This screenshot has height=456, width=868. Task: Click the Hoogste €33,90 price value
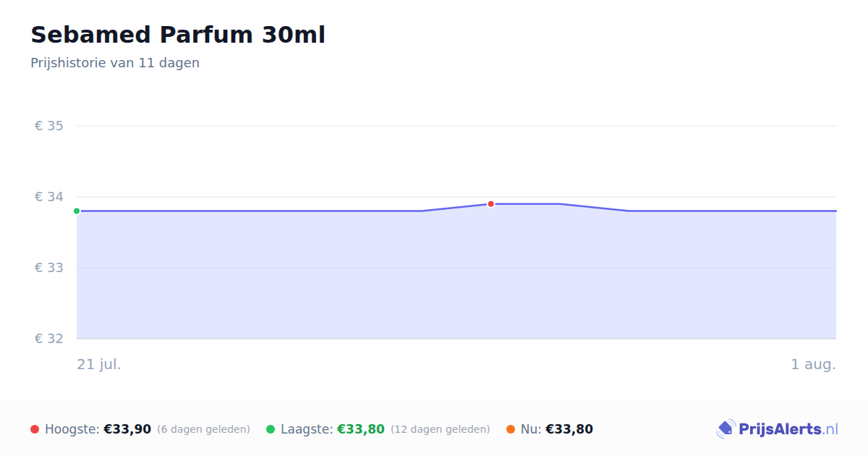(127, 429)
